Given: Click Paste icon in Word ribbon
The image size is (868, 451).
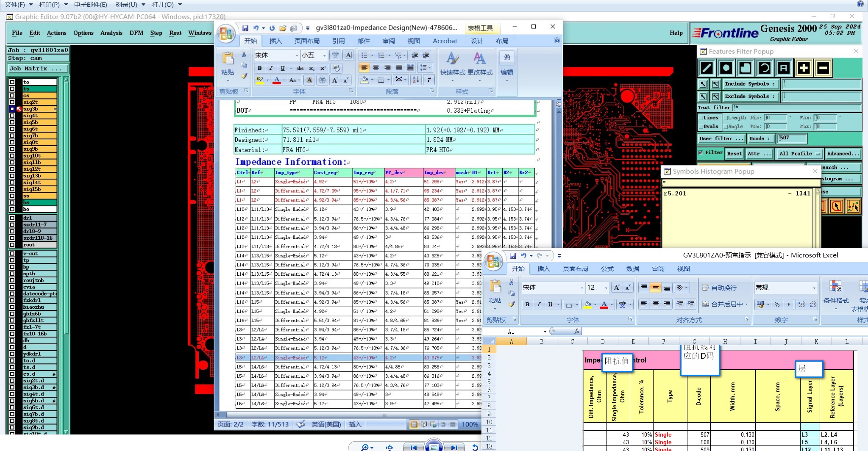Looking at the screenshot, I should pyautogui.click(x=228, y=59).
